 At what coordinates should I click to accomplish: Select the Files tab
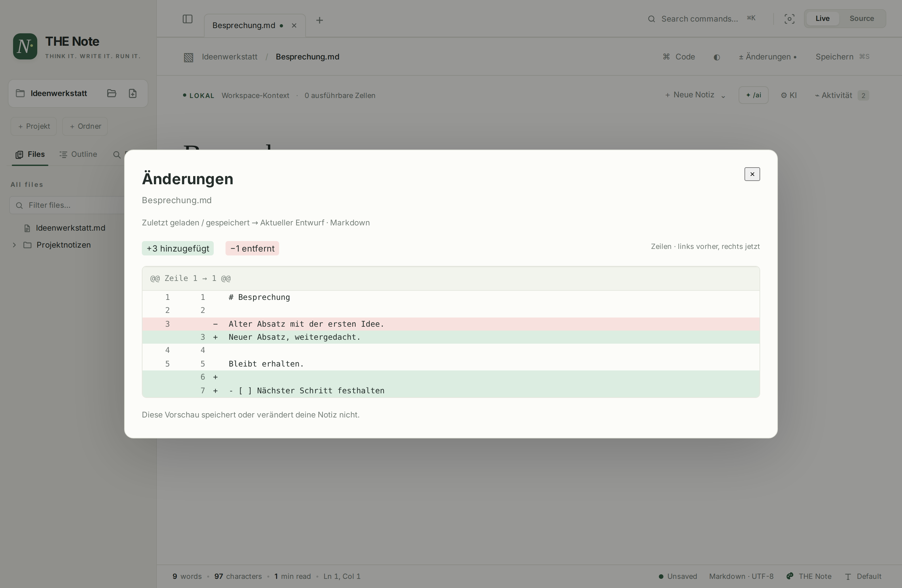30,154
